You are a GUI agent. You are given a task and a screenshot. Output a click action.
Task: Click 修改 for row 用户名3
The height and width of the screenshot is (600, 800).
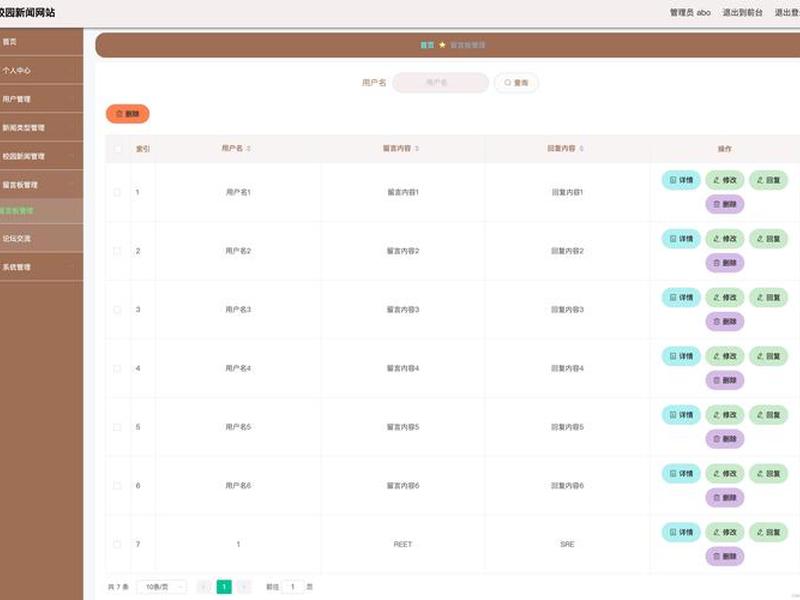point(724,297)
